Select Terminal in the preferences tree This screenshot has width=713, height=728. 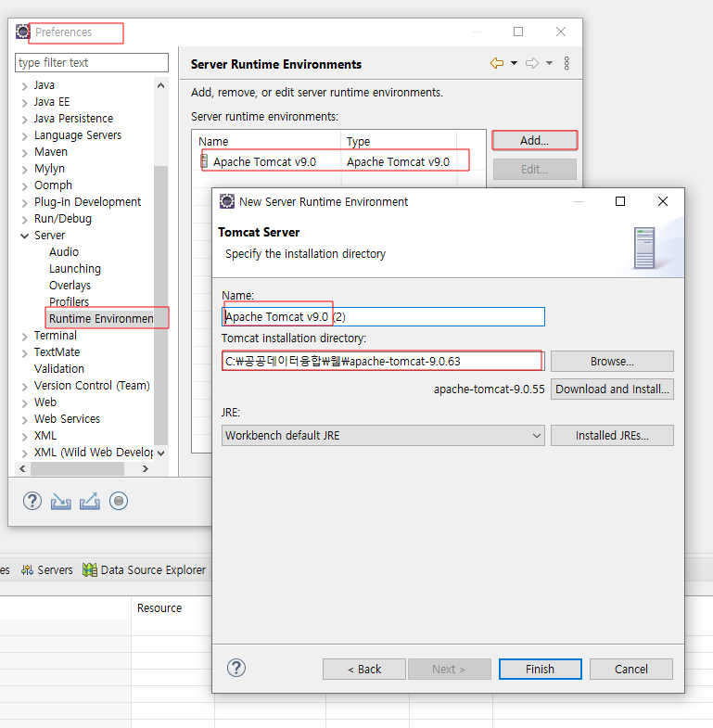pyautogui.click(x=56, y=335)
